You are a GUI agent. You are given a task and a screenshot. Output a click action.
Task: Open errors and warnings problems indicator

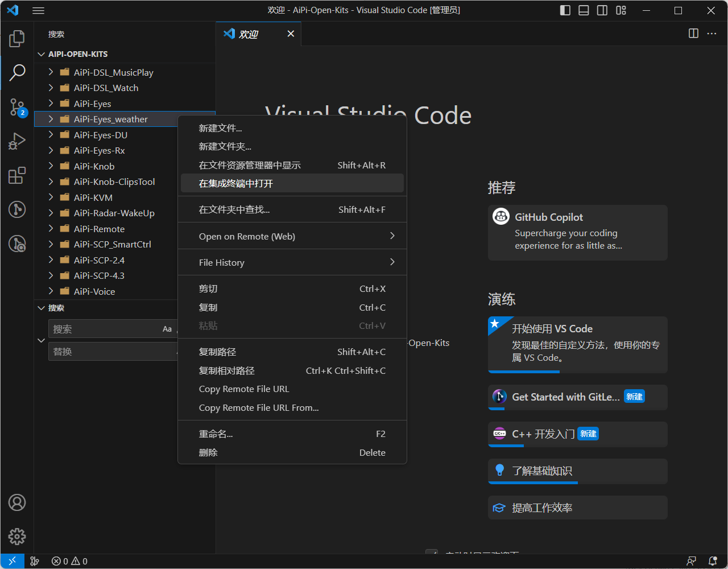pyautogui.click(x=69, y=561)
